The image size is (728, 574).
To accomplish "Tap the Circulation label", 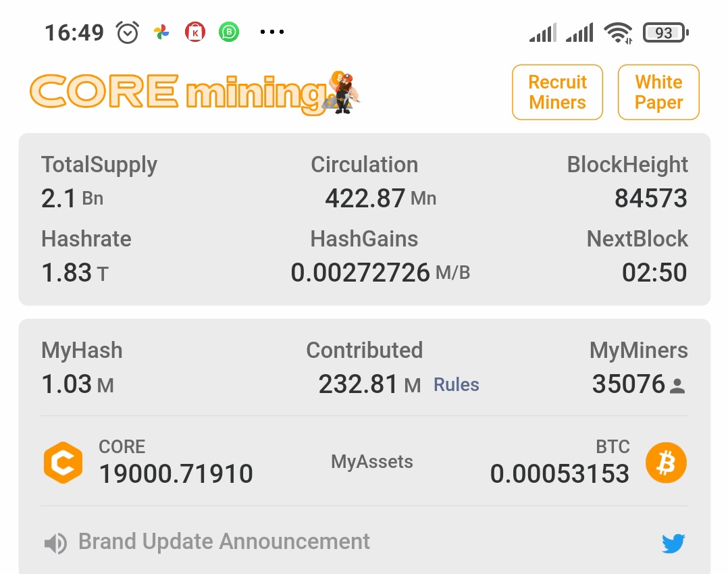I will 365,165.
